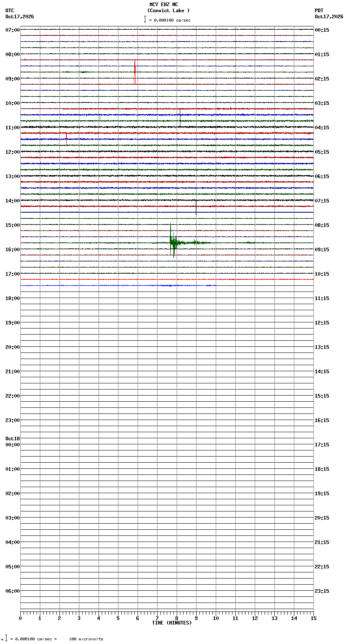Click the '03:00' UTC time label

click(x=13, y=518)
